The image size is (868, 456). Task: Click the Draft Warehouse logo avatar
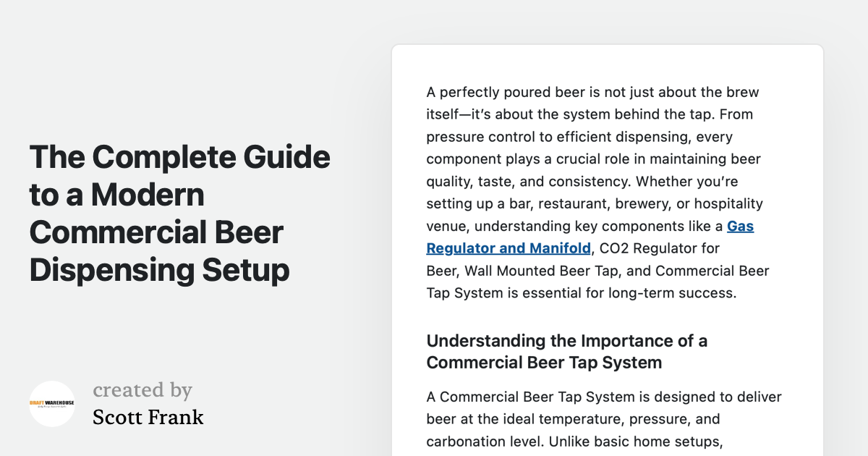coord(52,404)
